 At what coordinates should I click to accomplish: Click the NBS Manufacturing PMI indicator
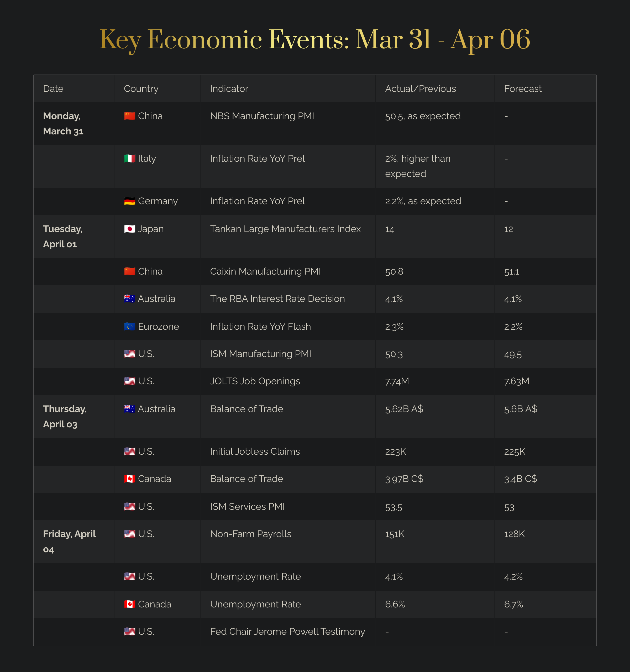pos(262,116)
